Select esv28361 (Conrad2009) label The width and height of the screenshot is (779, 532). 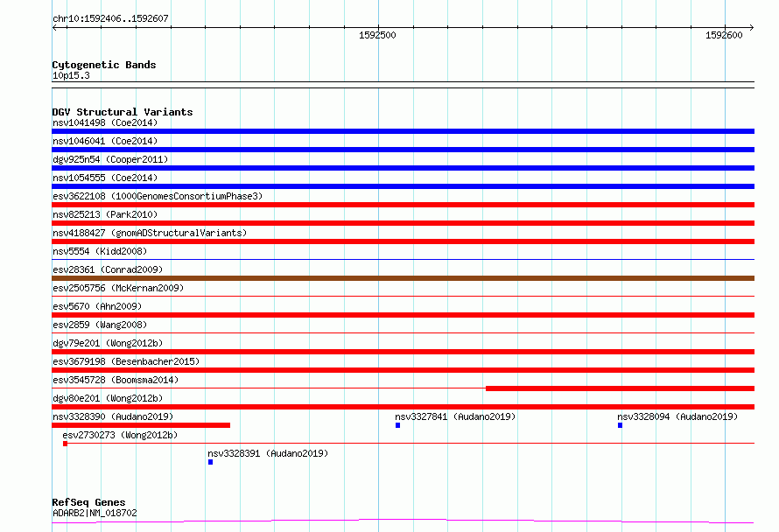click(x=108, y=269)
